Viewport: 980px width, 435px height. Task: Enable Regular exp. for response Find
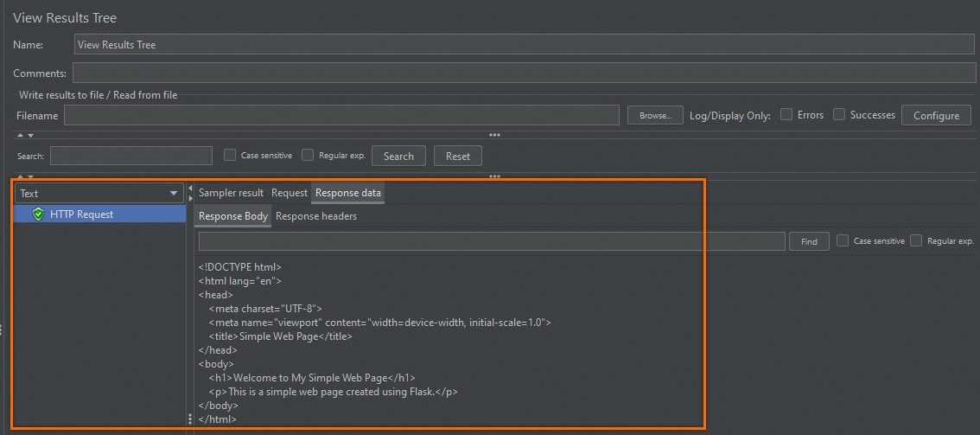click(916, 240)
